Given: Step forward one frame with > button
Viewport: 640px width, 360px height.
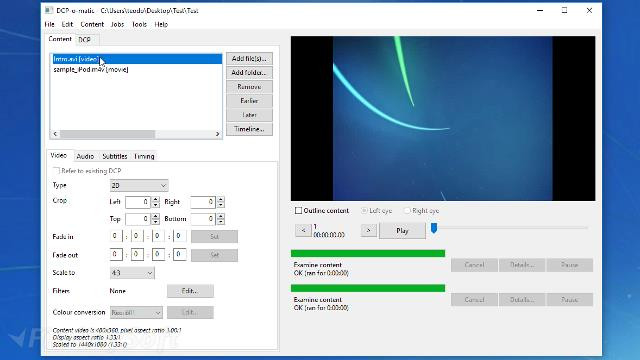Looking at the screenshot, I should [369, 231].
